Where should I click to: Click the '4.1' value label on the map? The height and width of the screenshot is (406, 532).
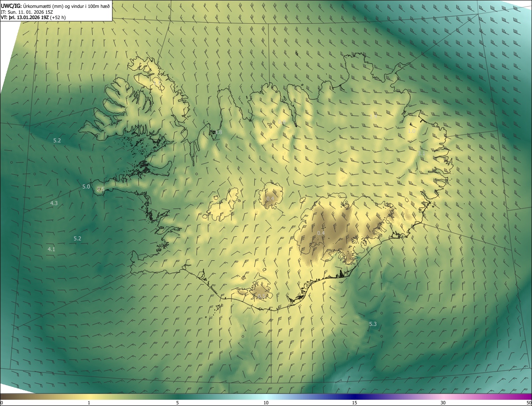tap(52, 249)
